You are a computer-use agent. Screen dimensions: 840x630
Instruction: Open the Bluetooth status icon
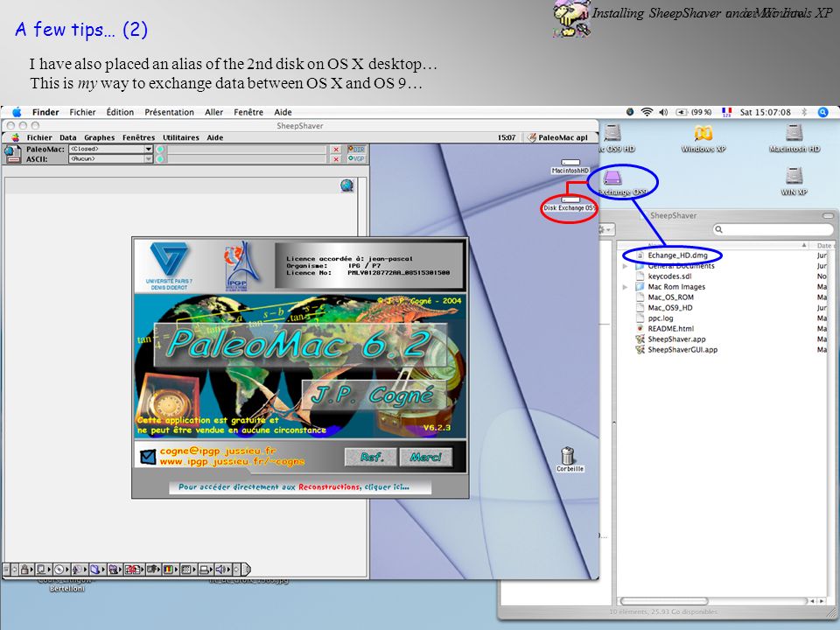click(x=803, y=112)
